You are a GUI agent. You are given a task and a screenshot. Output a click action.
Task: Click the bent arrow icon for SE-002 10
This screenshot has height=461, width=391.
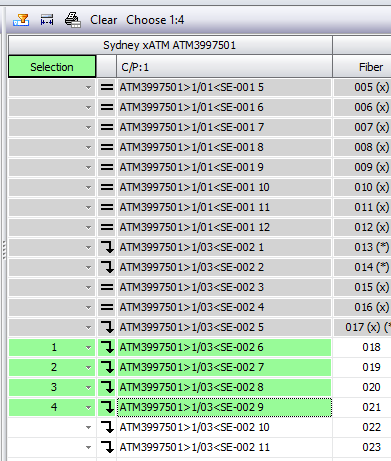click(x=107, y=427)
